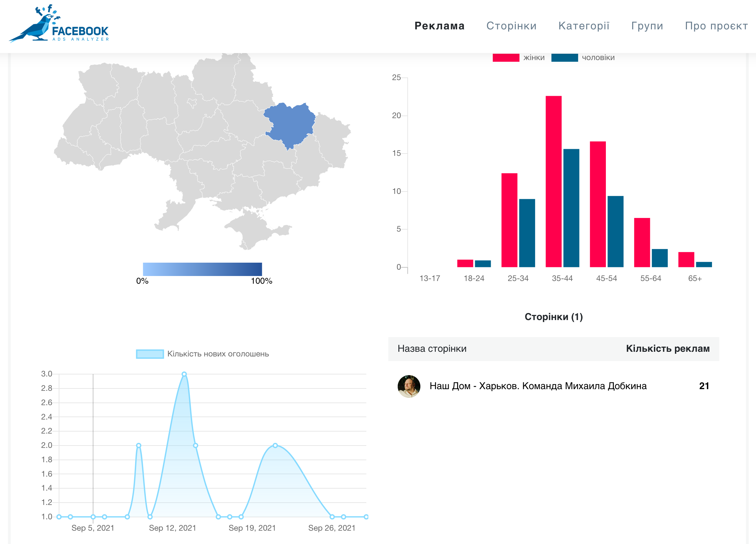Click the Sep 19 peak point at 2.0
This screenshot has width=756, height=544.
click(x=275, y=445)
